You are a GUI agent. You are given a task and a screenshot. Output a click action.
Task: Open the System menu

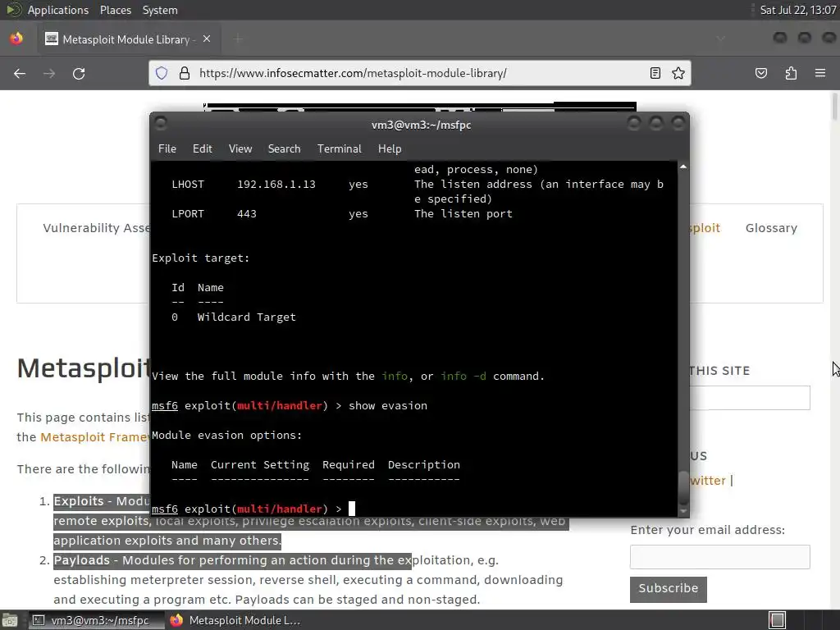[x=160, y=10]
